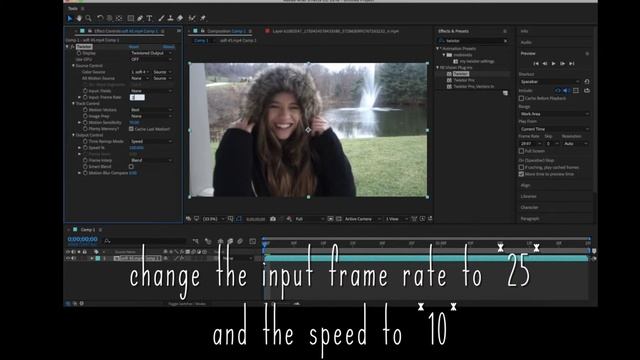Open Image Prep dropdown

151,116
